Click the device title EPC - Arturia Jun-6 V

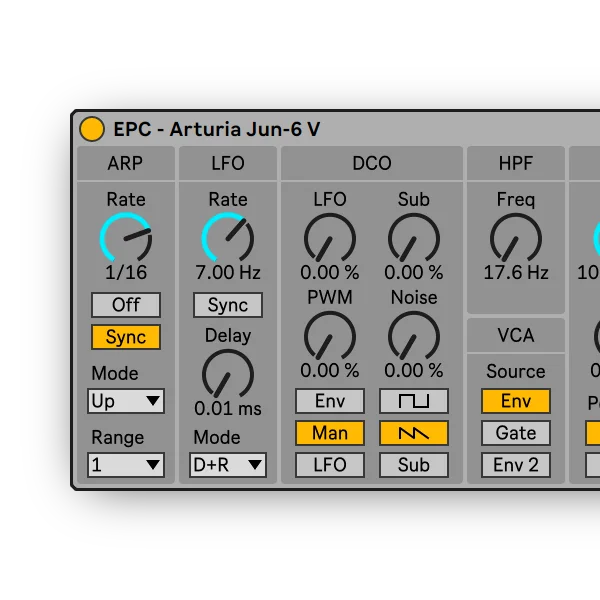pos(217,129)
